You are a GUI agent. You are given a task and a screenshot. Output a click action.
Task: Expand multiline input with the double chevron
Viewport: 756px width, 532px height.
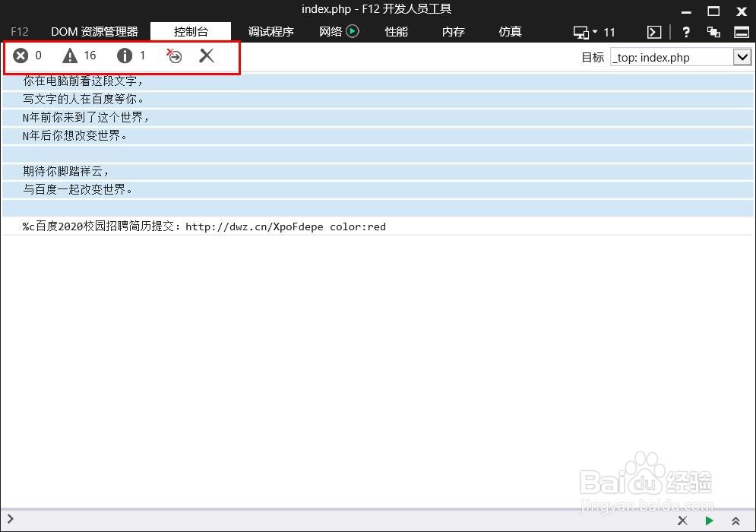pos(735,521)
